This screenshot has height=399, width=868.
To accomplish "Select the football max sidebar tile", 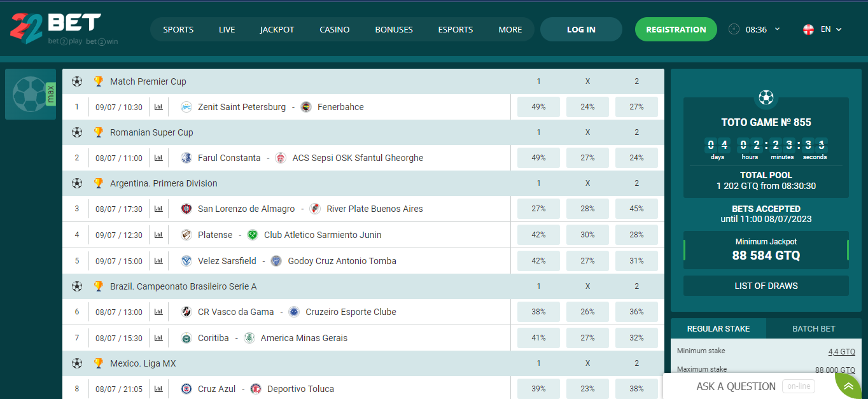I will tap(31, 94).
